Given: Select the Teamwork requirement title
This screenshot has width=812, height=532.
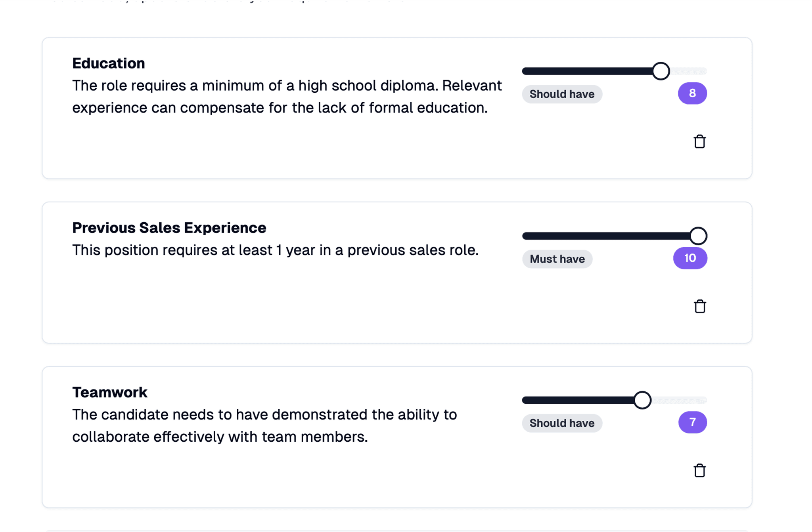Looking at the screenshot, I should (109, 392).
